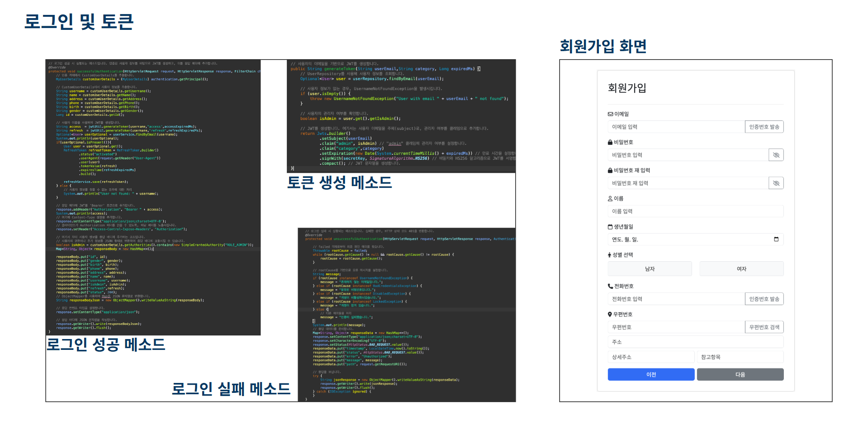The height and width of the screenshot is (430, 868).
Task: Click 인증번호 발송 button next to phone field
Action: (x=764, y=299)
